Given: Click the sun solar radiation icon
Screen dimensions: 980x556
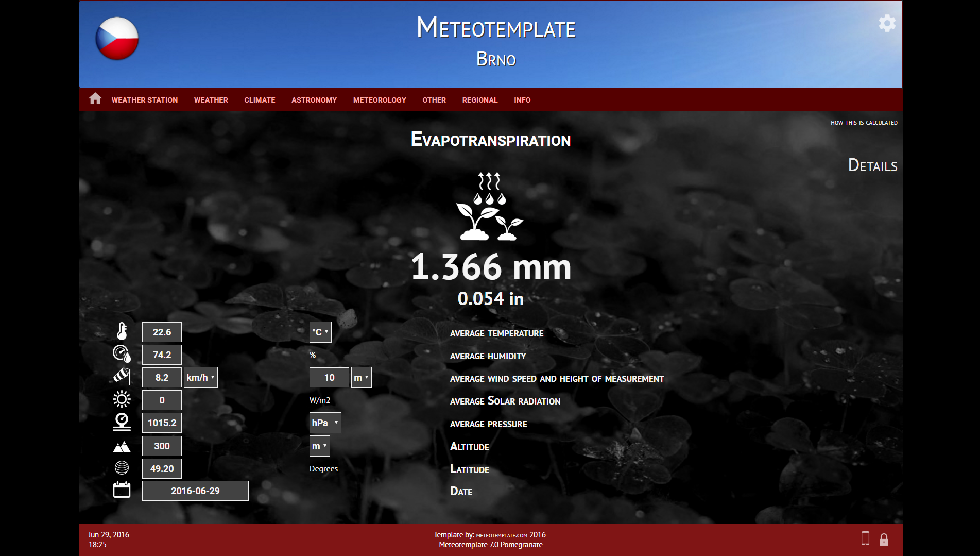Looking at the screenshot, I should click(122, 399).
